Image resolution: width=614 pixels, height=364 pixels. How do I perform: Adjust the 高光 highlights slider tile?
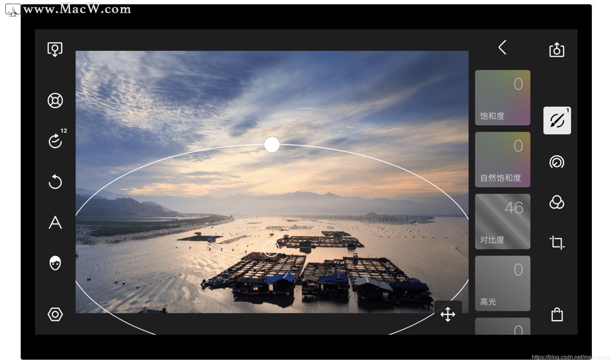point(502,283)
